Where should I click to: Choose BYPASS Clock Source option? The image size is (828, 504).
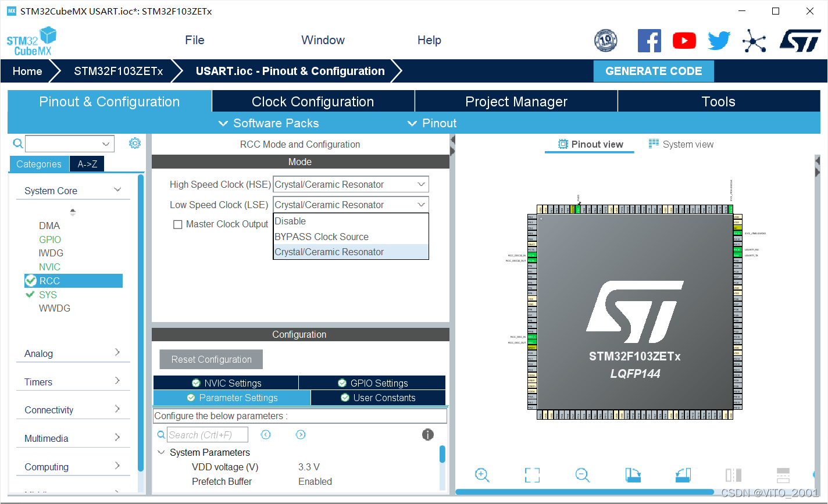pyautogui.click(x=351, y=237)
